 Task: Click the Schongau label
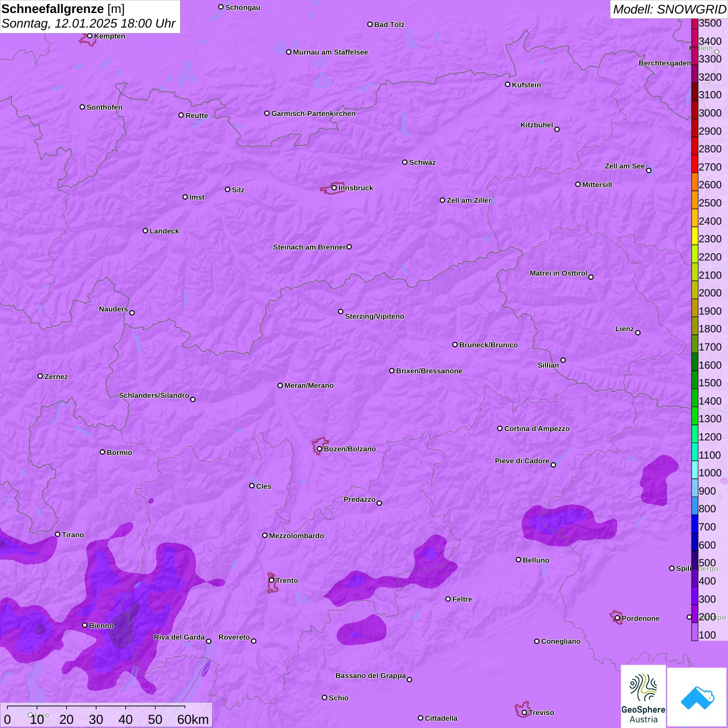click(x=243, y=7)
